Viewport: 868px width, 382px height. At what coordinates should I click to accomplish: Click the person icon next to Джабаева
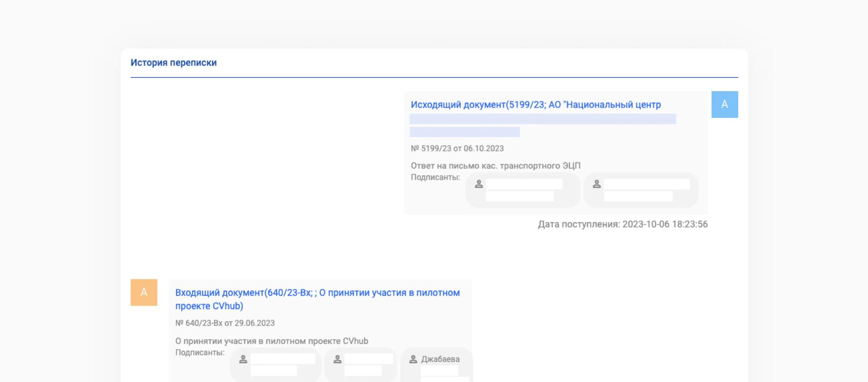point(413,359)
